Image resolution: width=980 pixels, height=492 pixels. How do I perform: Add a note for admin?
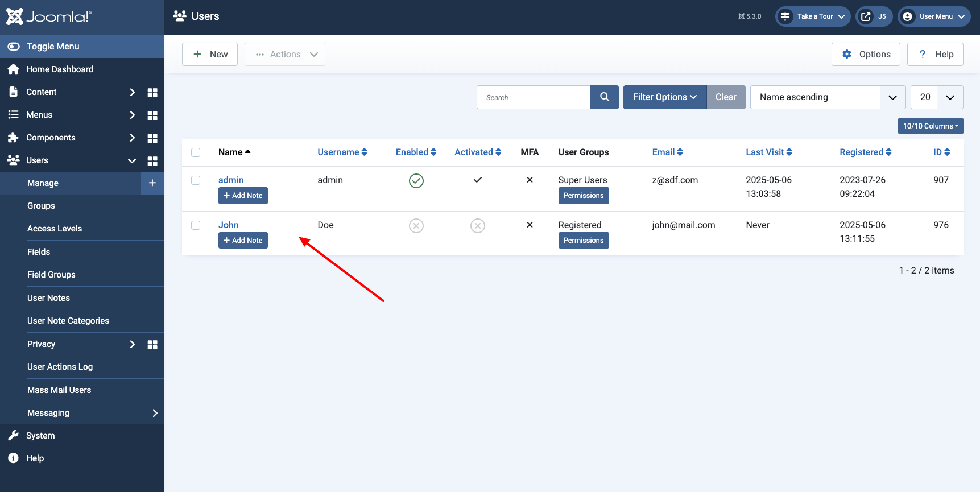243,196
